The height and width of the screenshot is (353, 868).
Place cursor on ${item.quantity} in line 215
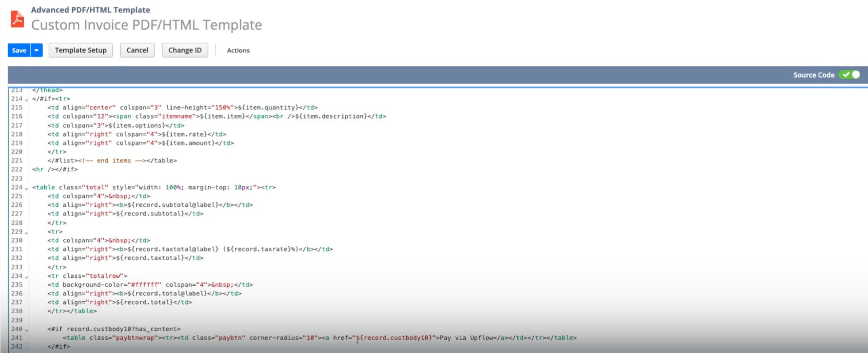268,107
